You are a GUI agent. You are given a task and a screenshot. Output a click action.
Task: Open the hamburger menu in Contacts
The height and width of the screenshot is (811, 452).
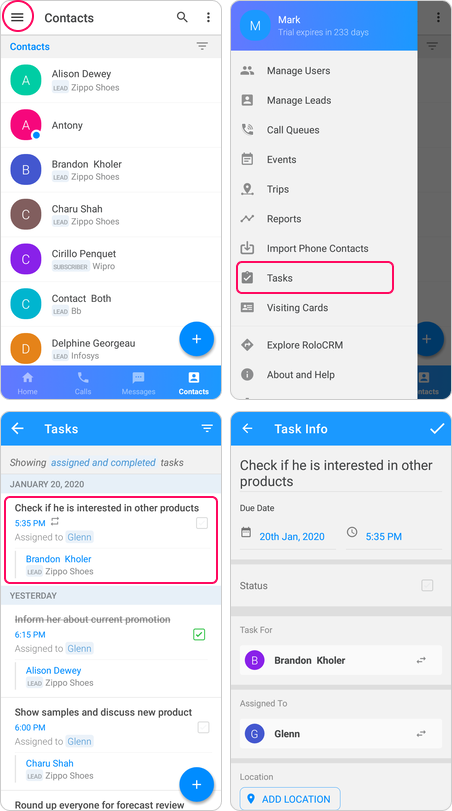coord(18,17)
